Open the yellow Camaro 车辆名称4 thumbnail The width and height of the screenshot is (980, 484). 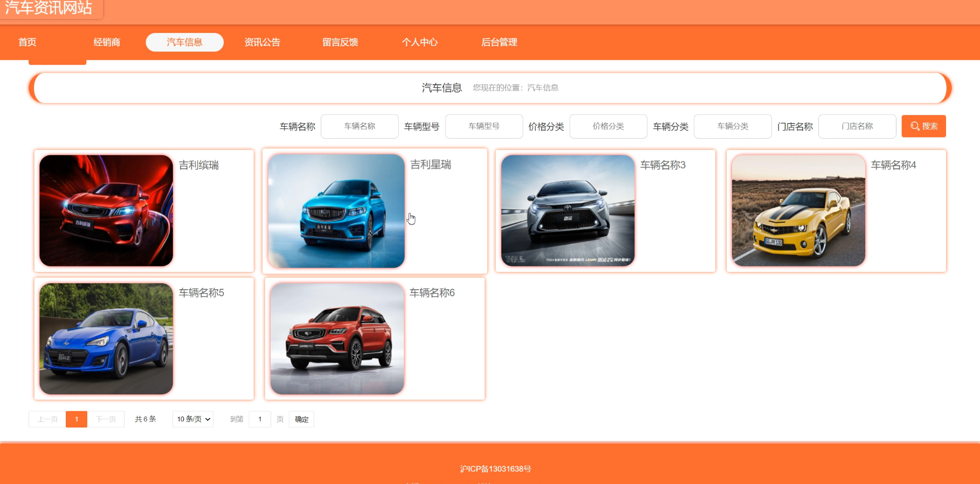798,210
